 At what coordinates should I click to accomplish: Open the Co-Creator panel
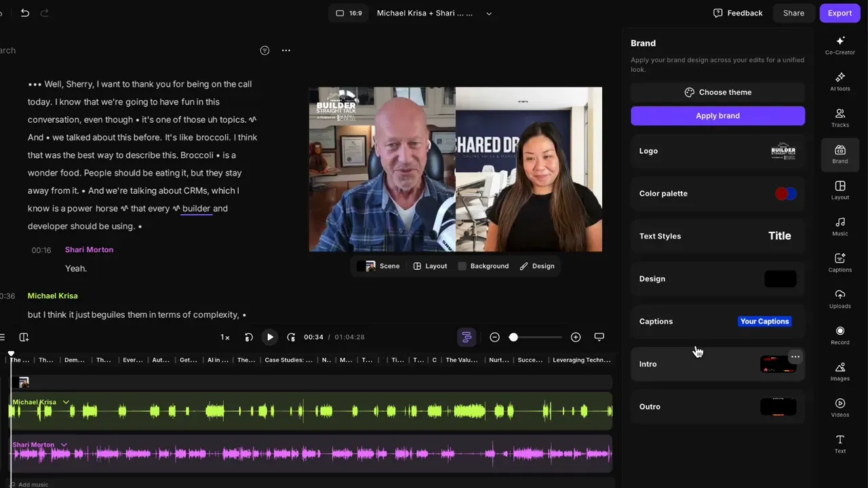(840, 43)
